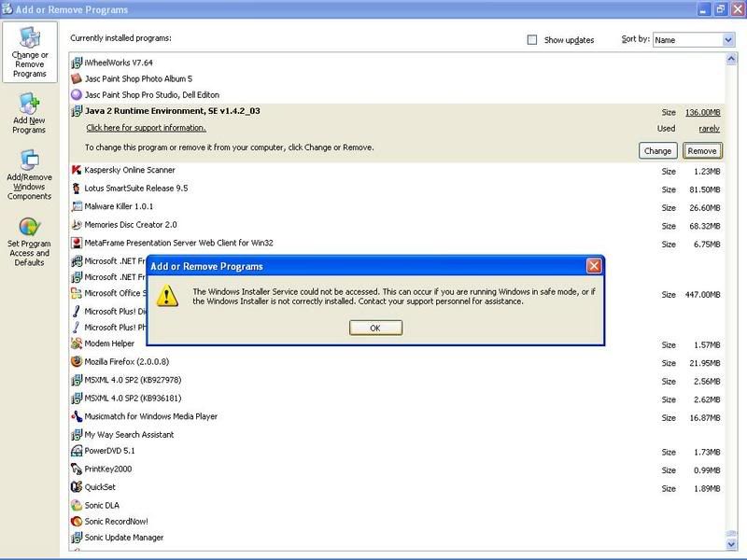Close the Add or Remove Programs error dialog
The image size is (747, 560).
[x=594, y=266]
